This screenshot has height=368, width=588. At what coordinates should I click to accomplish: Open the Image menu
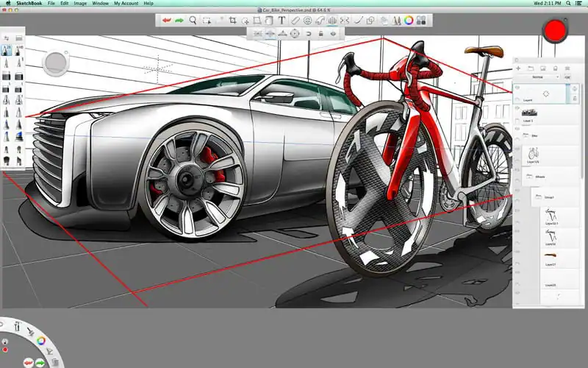pyautogui.click(x=80, y=3)
